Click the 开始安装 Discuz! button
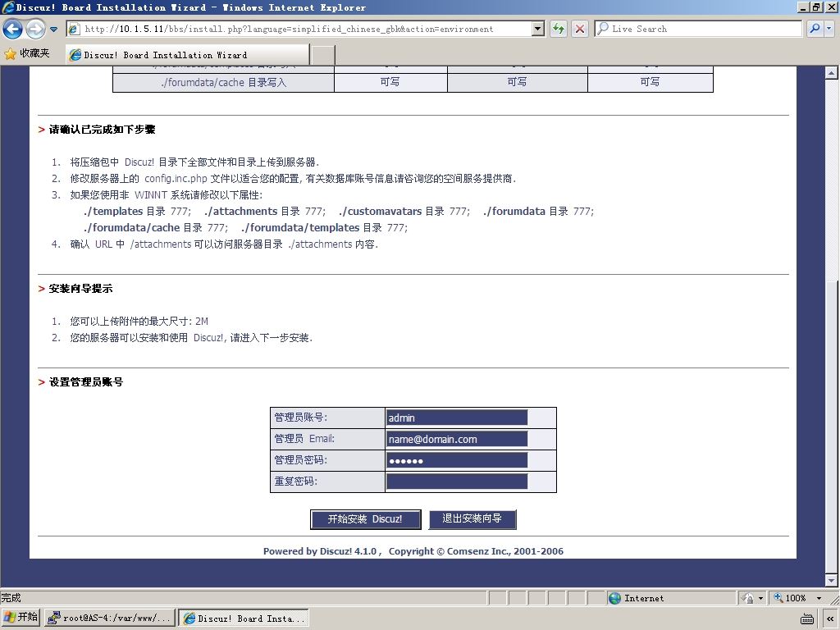 point(365,519)
